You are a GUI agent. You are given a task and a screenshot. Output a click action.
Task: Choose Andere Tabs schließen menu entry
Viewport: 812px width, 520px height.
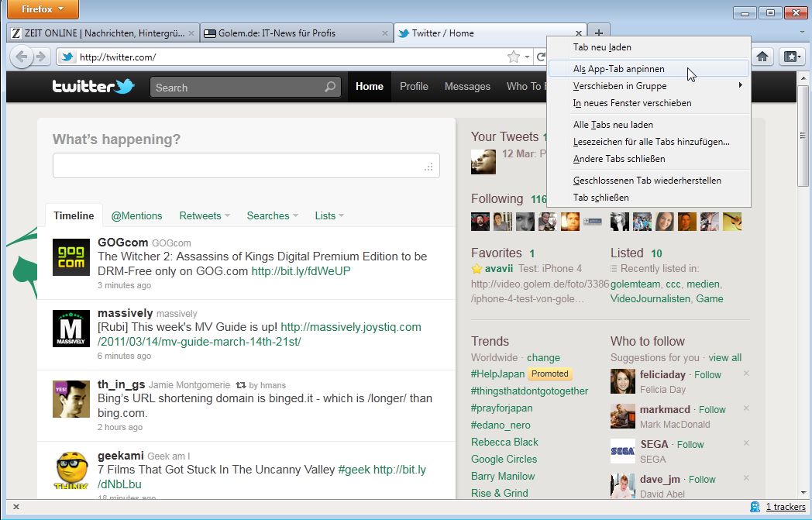click(618, 159)
